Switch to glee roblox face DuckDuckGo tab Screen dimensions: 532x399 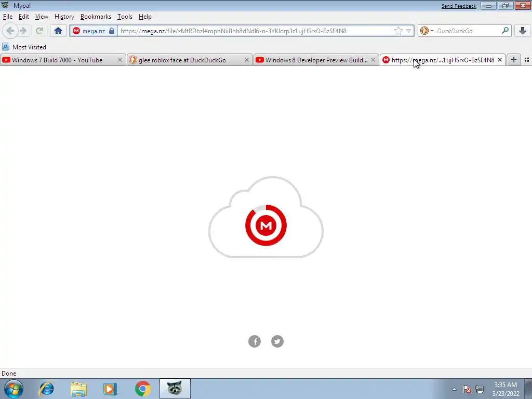190,60
